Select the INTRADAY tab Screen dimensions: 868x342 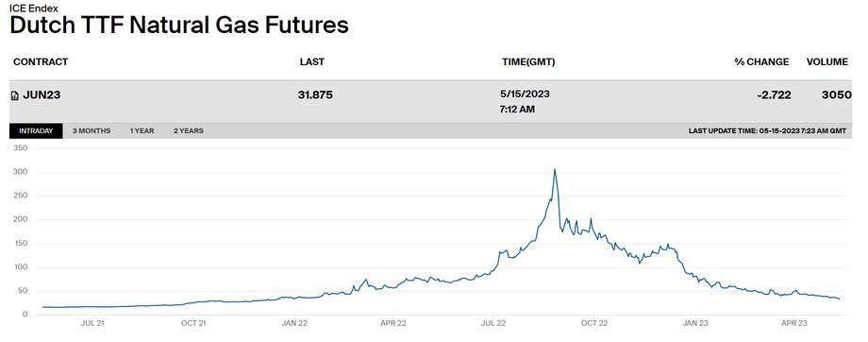36,130
